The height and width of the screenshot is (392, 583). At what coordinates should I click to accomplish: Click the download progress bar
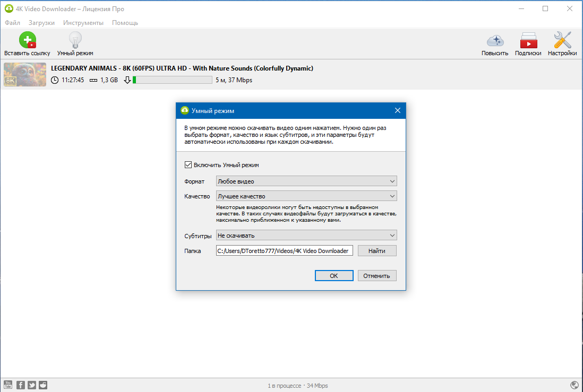click(x=173, y=80)
